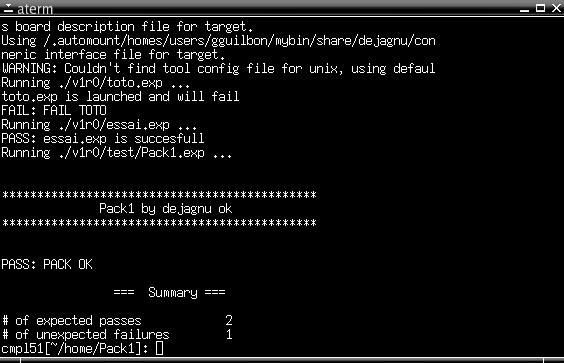Click the PASS: essai.exp is succesfull line
The width and height of the screenshot is (564, 363).
pyautogui.click(x=103, y=139)
